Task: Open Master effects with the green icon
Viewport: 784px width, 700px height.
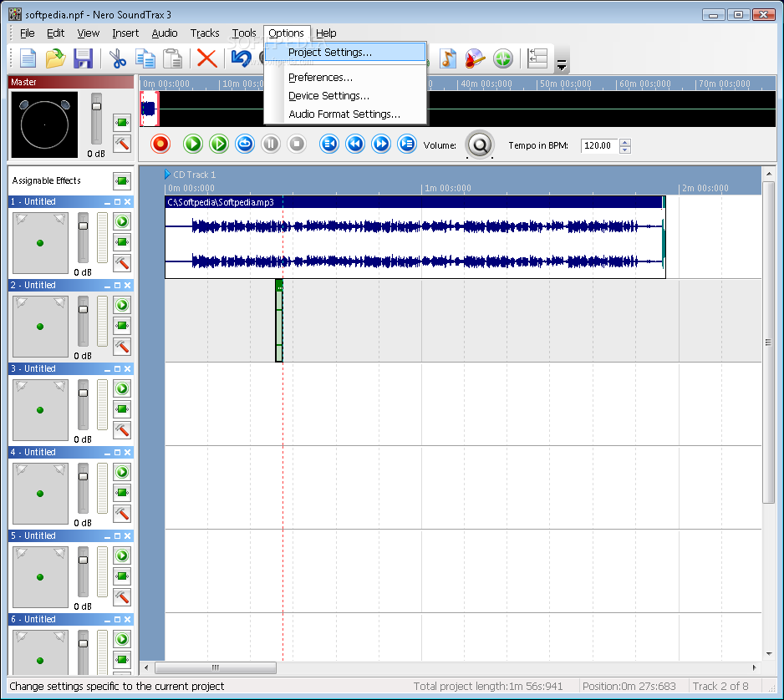Action: click(122, 123)
